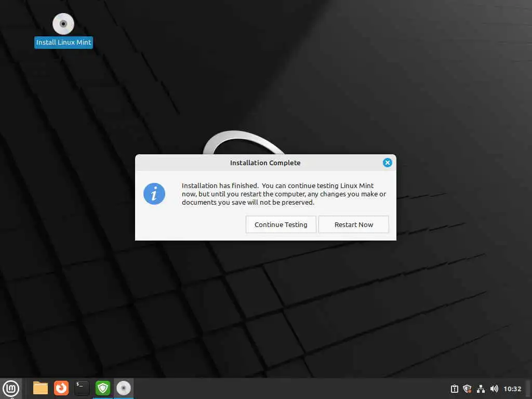Open the Install Linux Mint desktop icon
The height and width of the screenshot is (399, 532).
[63, 31]
